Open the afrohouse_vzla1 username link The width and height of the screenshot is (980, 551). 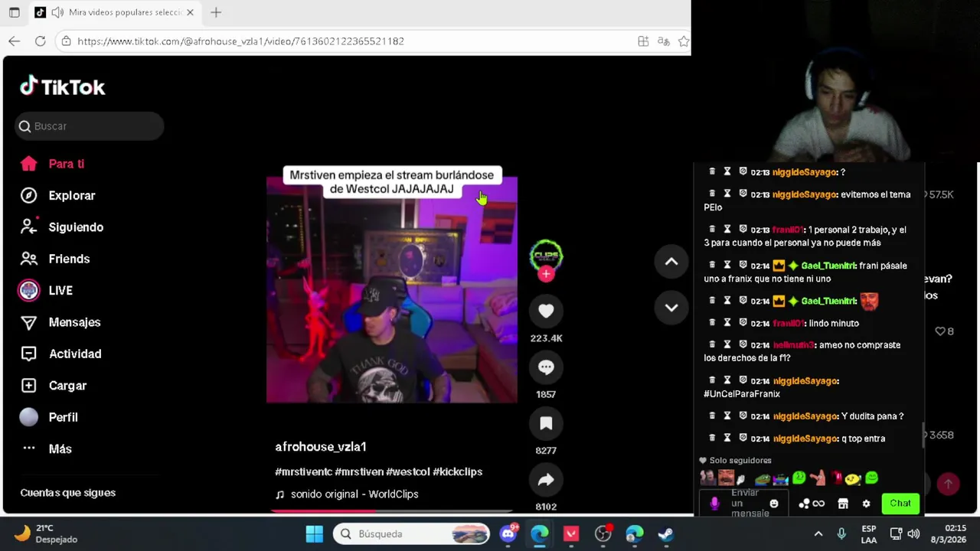[321, 447]
